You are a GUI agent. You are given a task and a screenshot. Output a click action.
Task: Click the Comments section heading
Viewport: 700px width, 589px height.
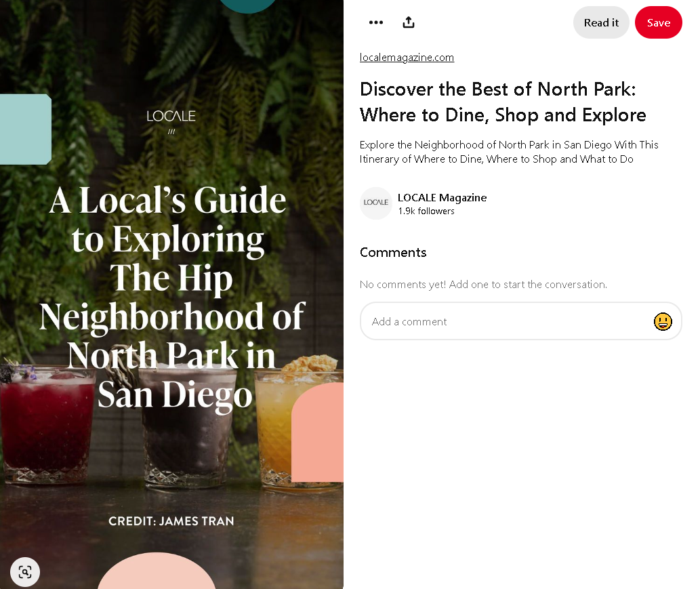pyautogui.click(x=393, y=252)
